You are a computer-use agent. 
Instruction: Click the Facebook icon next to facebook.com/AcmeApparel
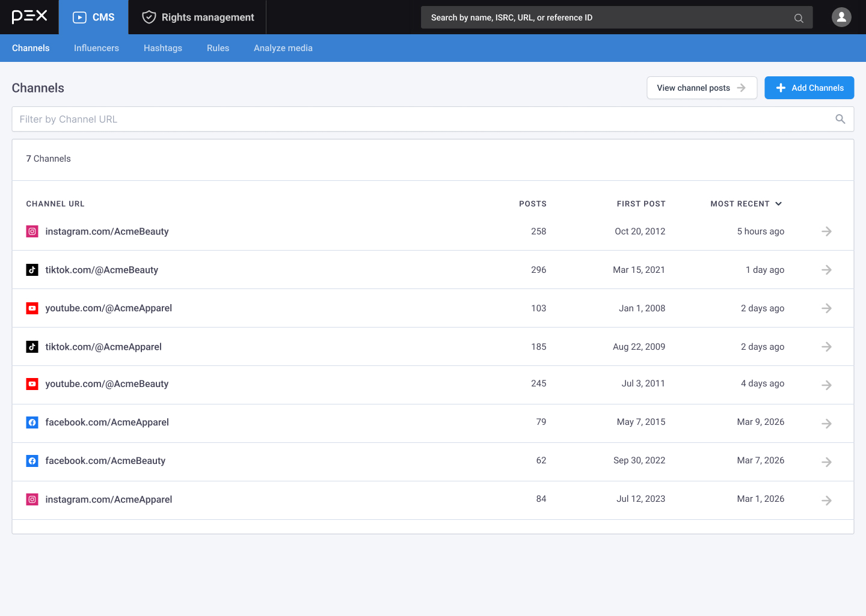(32, 422)
